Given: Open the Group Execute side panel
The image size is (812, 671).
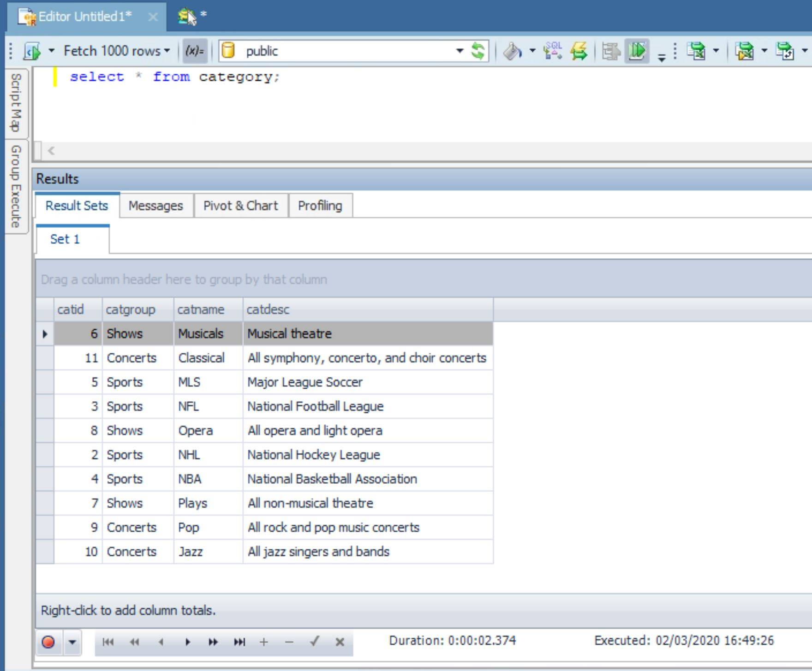Looking at the screenshot, I should coord(16,186).
